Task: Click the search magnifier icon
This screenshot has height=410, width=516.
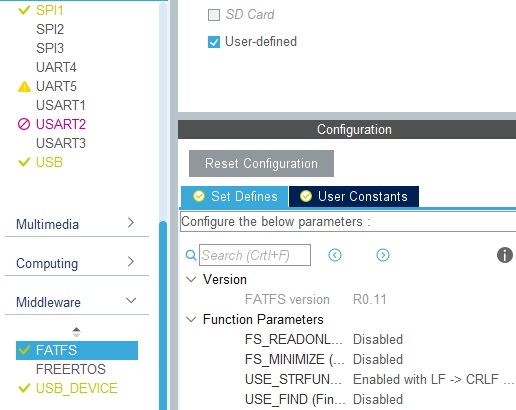Action: coord(191,255)
